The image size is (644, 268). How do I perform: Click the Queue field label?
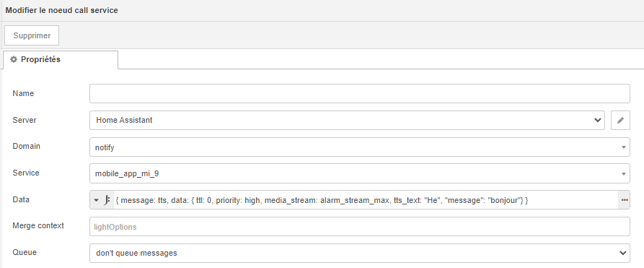[x=25, y=252]
